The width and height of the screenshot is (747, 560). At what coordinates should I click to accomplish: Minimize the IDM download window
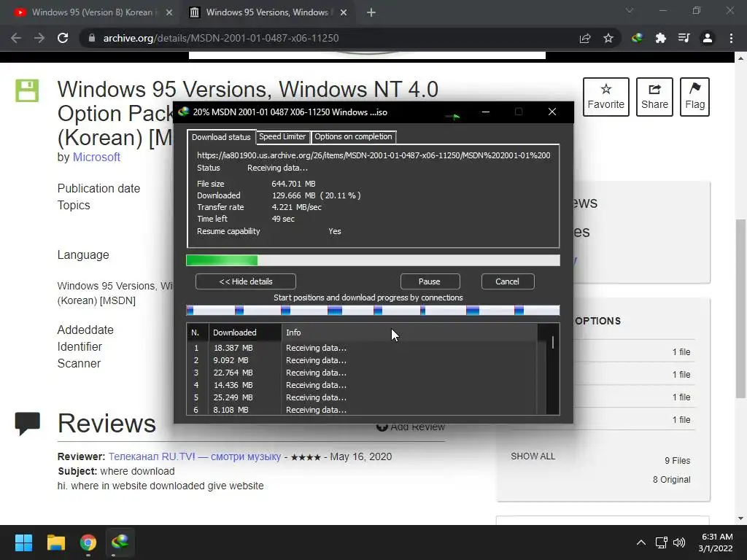[x=486, y=112]
